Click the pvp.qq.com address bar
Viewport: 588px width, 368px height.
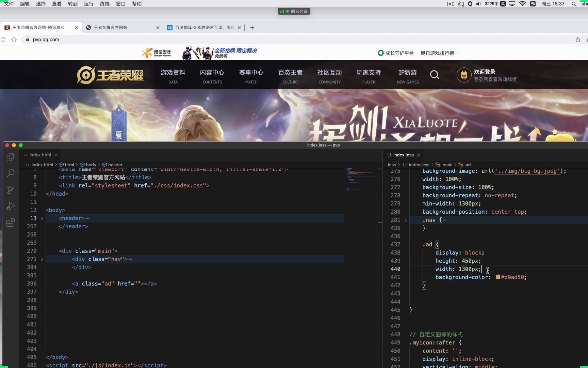(296, 40)
